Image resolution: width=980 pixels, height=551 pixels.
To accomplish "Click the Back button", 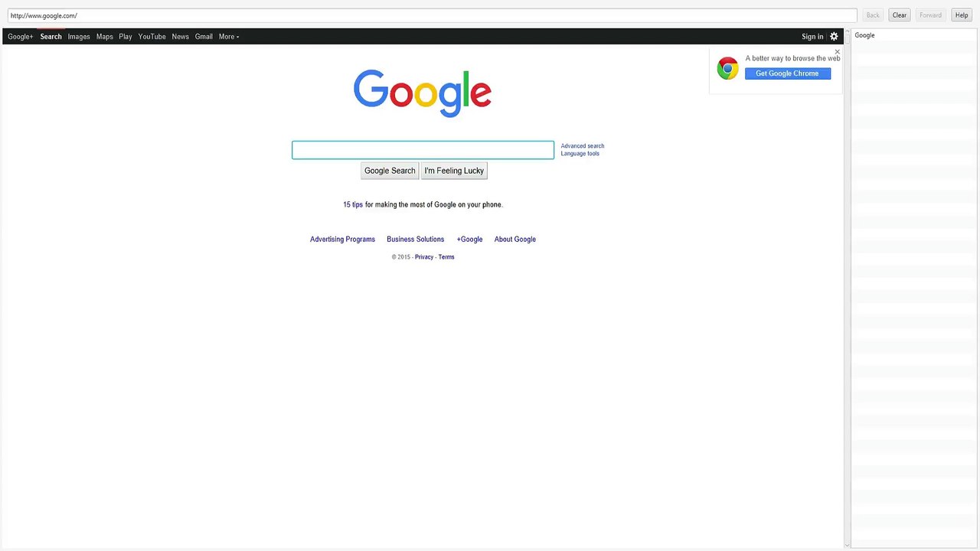I will (x=873, y=15).
